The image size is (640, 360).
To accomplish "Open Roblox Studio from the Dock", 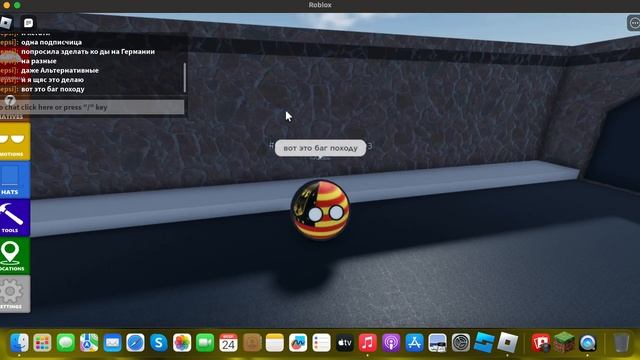I will [484, 342].
